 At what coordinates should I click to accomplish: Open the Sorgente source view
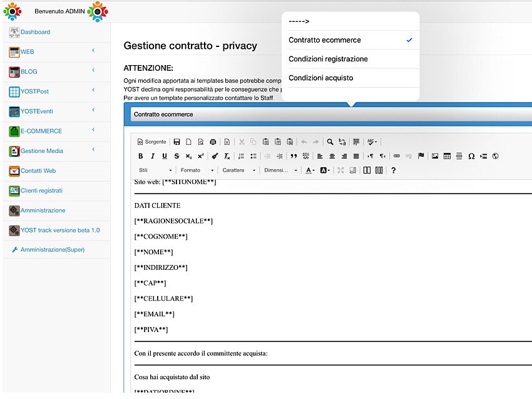(150, 142)
